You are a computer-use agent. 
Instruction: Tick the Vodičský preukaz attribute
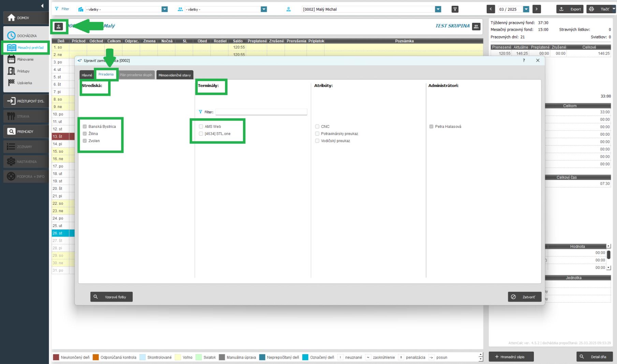[x=317, y=141]
